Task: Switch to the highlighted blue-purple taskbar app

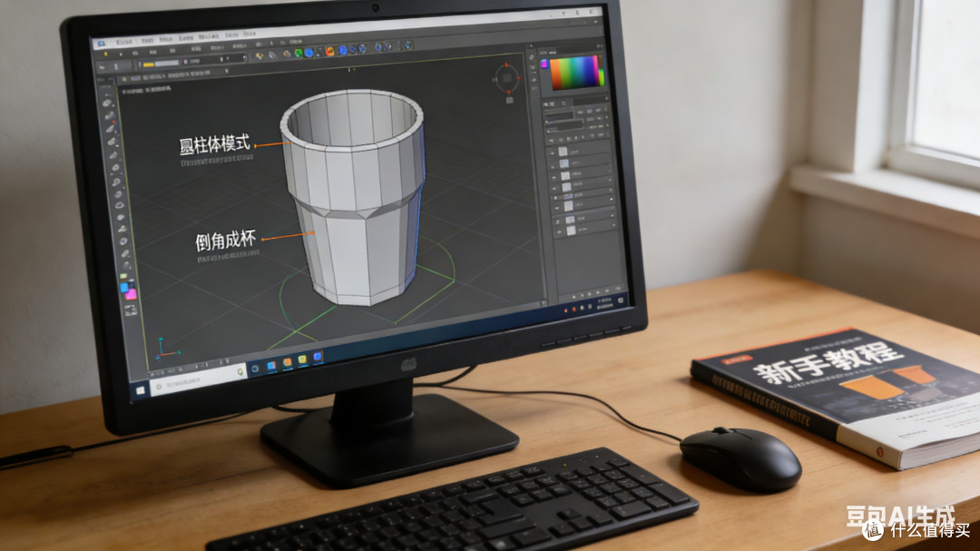Action: tap(318, 357)
